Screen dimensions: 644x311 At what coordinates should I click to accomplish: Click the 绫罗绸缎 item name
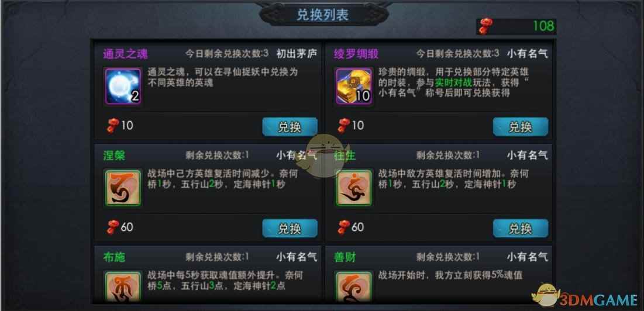tap(356, 54)
